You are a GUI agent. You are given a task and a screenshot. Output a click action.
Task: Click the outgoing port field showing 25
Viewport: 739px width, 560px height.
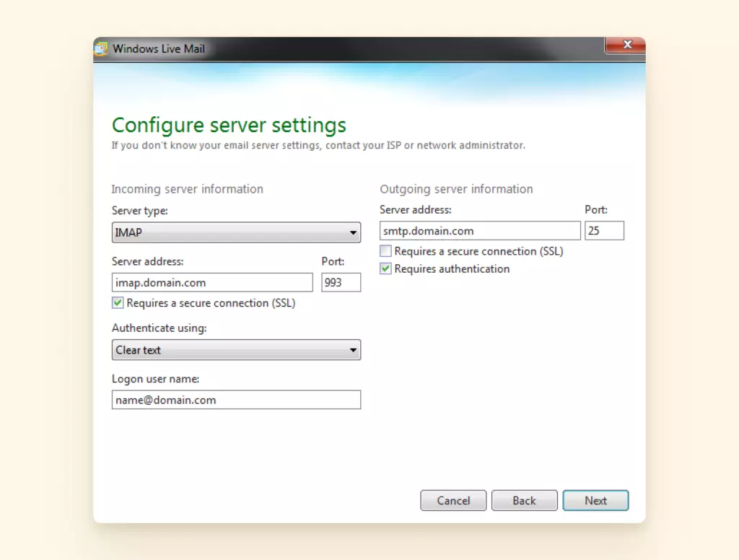(x=604, y=230)
